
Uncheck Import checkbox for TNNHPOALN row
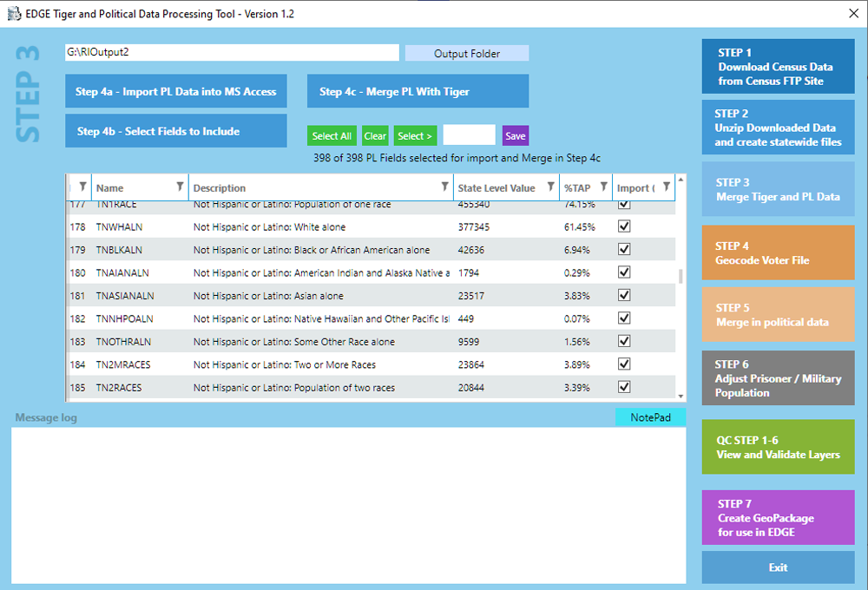pos(624,318)
